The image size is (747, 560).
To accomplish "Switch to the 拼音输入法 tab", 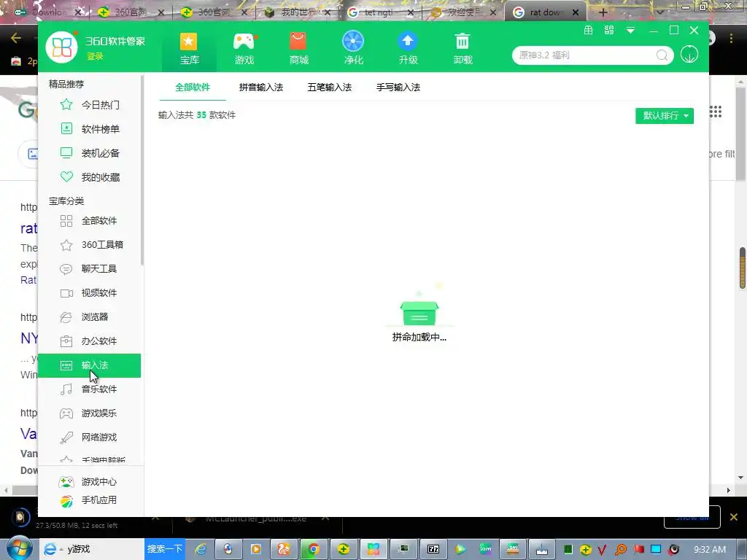I will pos(261,87).
